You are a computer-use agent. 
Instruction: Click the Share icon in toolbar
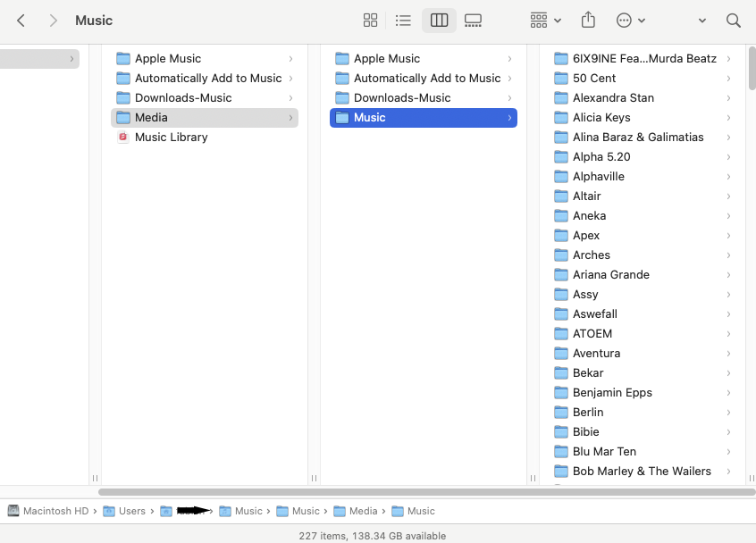[588, 21]
